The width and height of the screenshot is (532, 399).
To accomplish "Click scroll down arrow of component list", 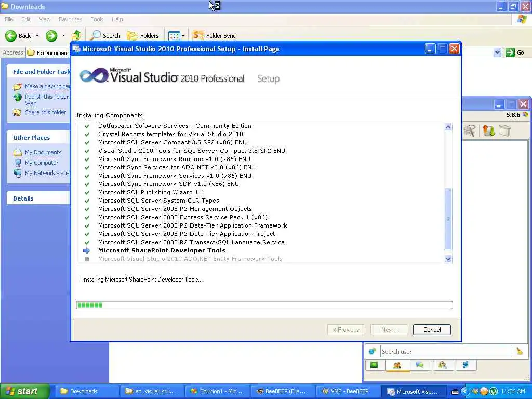I will (x=448, y=259).
